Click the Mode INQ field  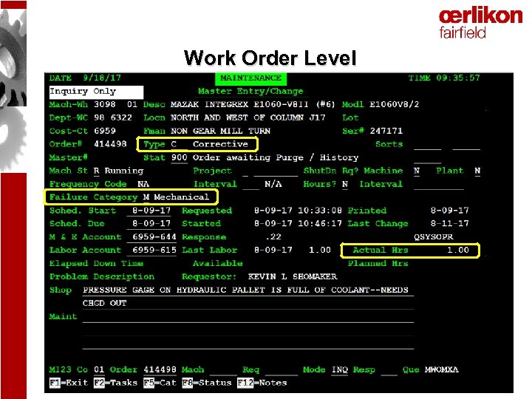pyautogui.click(x=340, y=369)
